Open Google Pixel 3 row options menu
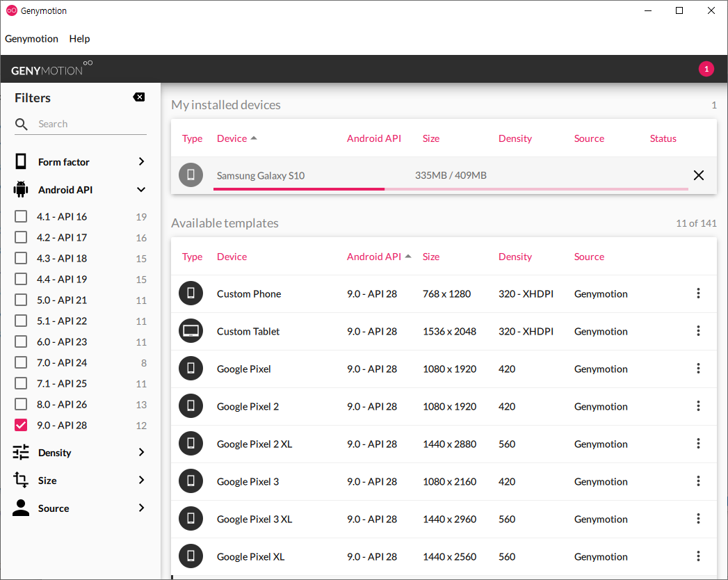 (698, 481)
